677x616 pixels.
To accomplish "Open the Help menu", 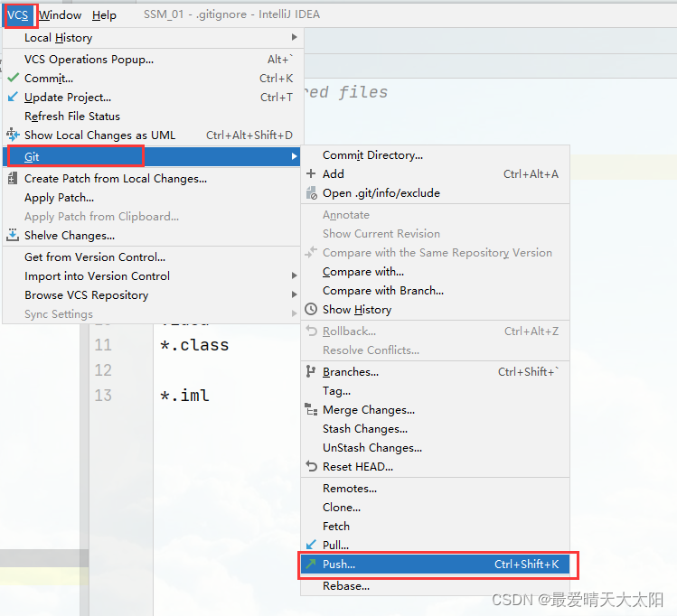I will 104,15.
